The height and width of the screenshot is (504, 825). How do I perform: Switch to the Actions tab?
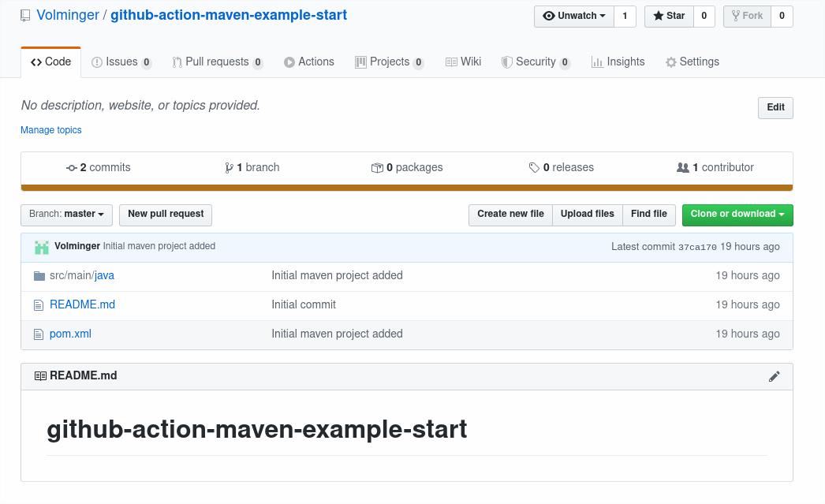click(309, 62)
